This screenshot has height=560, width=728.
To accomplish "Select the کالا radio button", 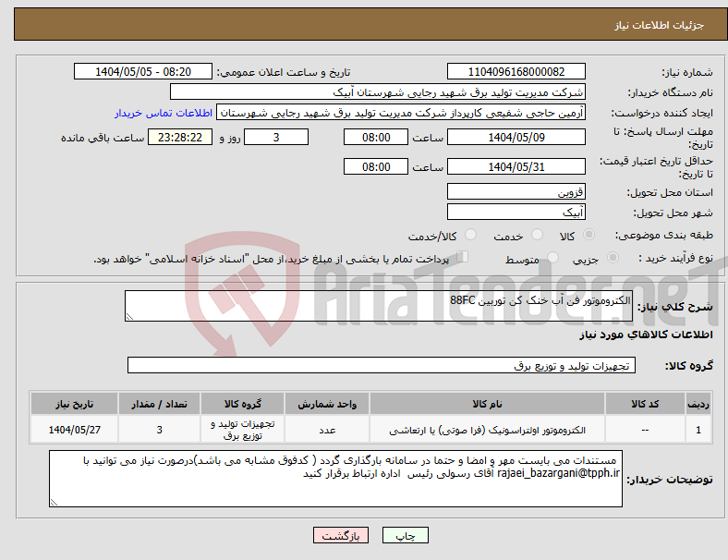I will [588, 235].
